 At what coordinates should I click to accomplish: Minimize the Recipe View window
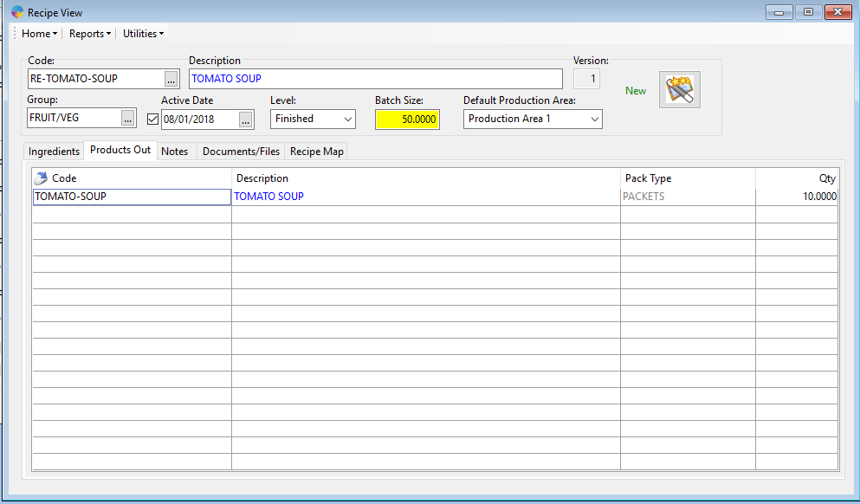pyautogui.click(x=779, y=12)
